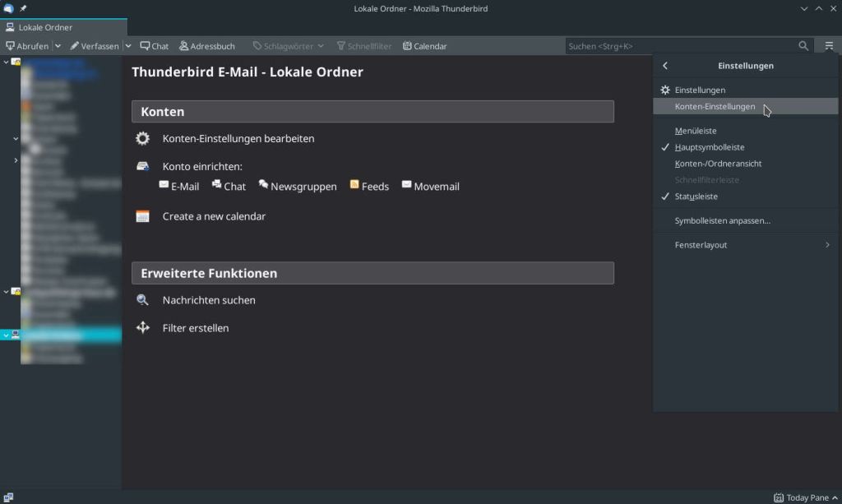Click the search magnifier icon
This screenshot has width=842, height=504.
point(803,46)
